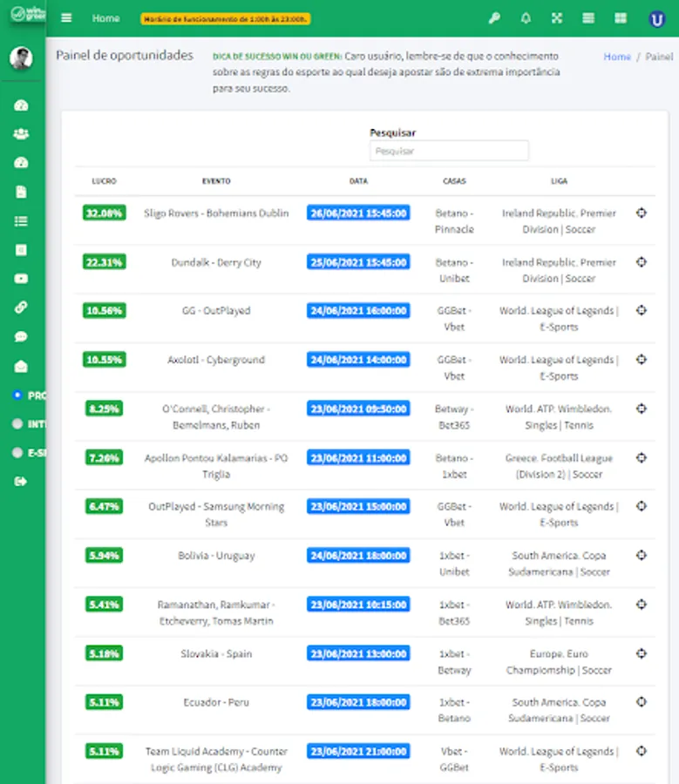
Task: Sort by the CASAS column header
Action: (454, 181)
